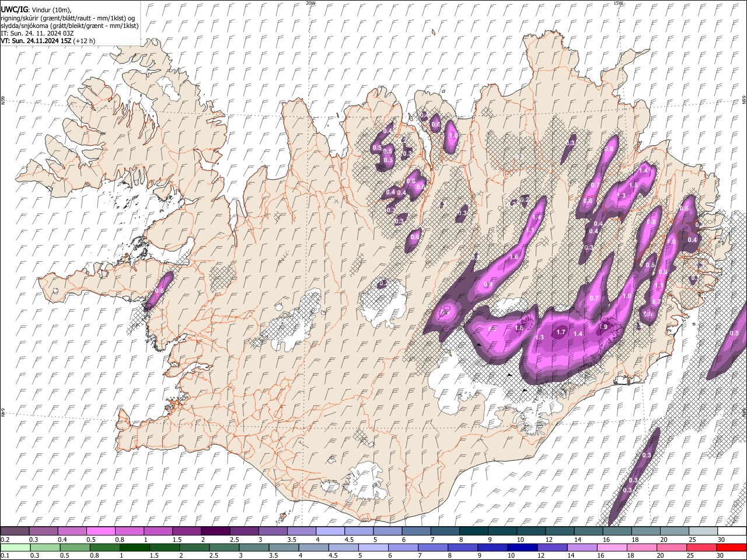Pick the light pink 16 swatch in bottom legend row
This screenshot has height=560, width=747.
613,547
